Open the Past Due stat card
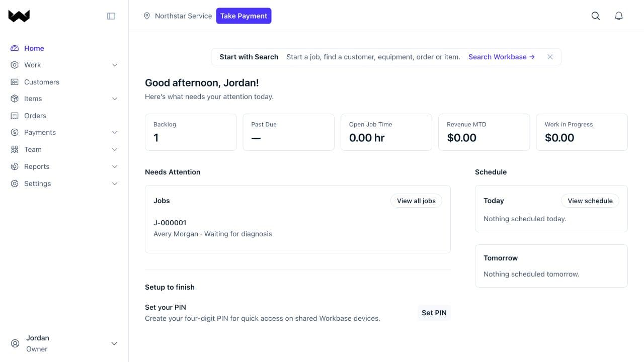This screenshot has height=362, width=644. [288, 132]
